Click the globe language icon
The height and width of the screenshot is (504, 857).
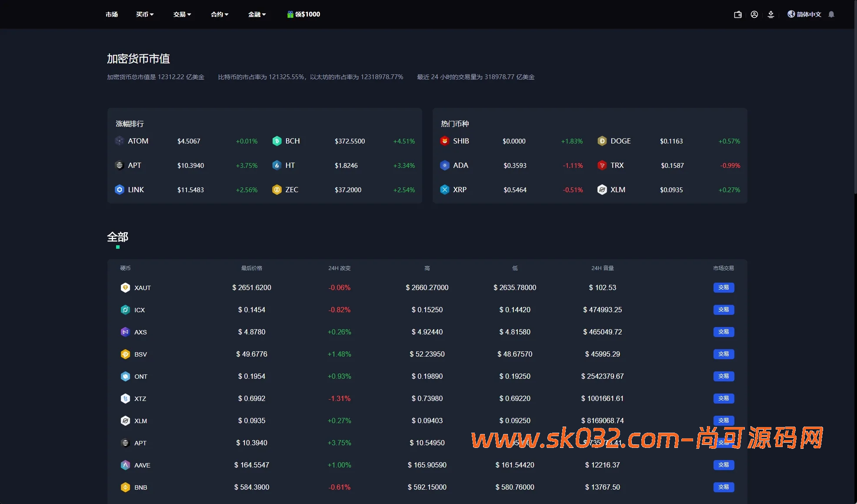[x=791, y=14]
